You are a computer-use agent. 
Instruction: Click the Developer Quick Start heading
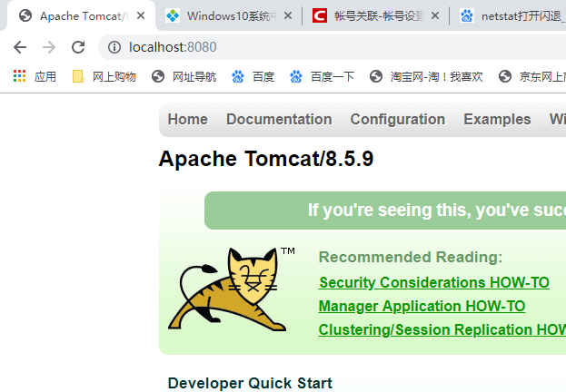pyautogui.click(x=250, y=383)
